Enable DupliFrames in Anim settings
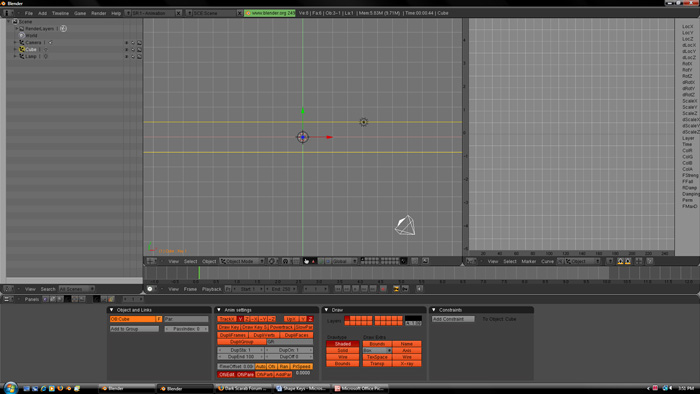Viewport: 700px width, 394px height. click(233, 335)
